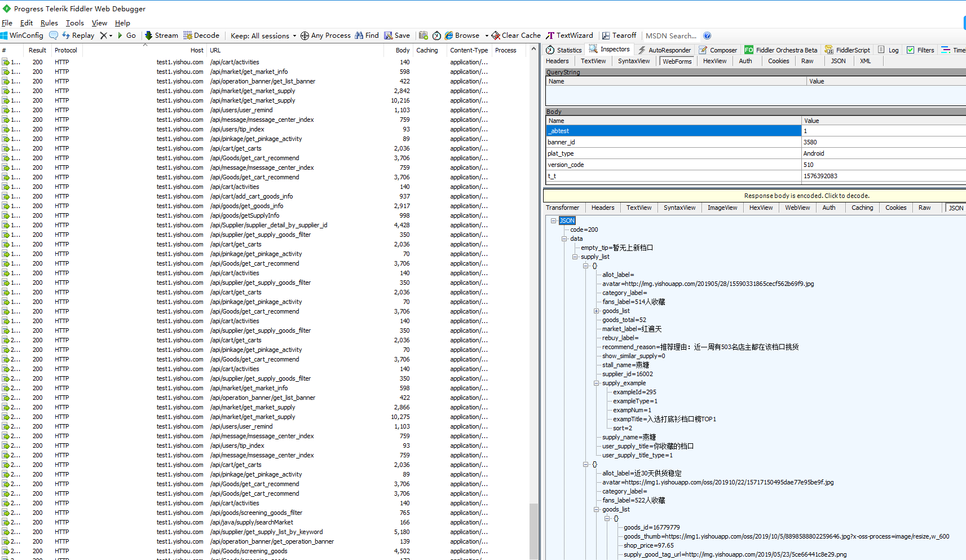Collapse the JSON root node
This screenshot has height=560, width=966.
coord(554,221)
